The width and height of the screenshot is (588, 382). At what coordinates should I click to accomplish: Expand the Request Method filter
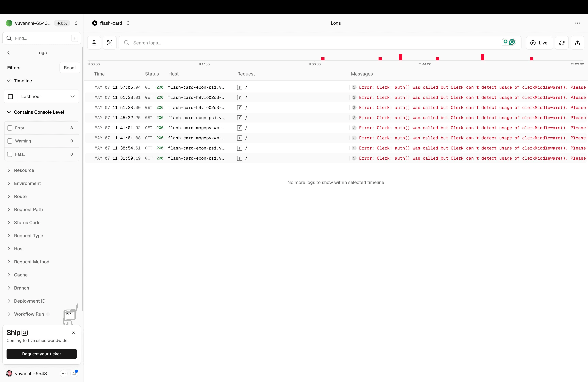[28, 262]
